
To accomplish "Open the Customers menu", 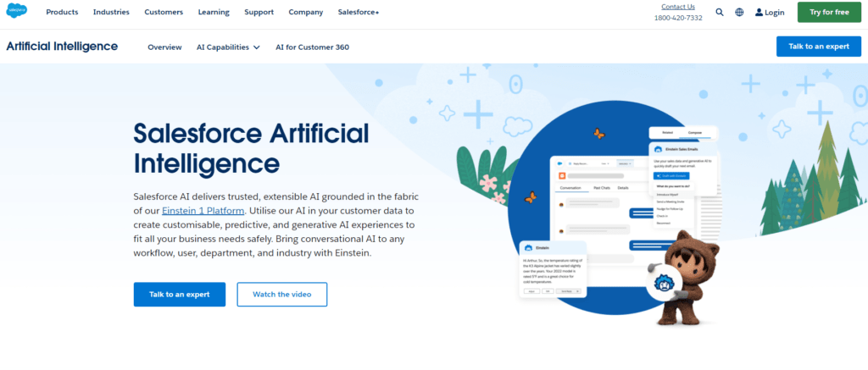I will (164, 13).
